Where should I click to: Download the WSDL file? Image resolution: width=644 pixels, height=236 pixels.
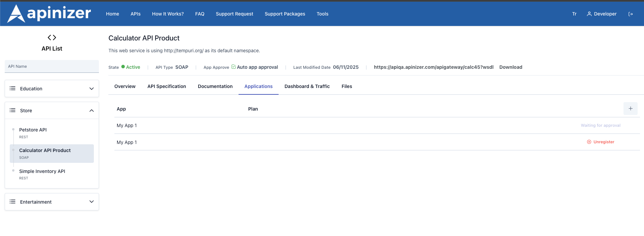coord(510,67)
